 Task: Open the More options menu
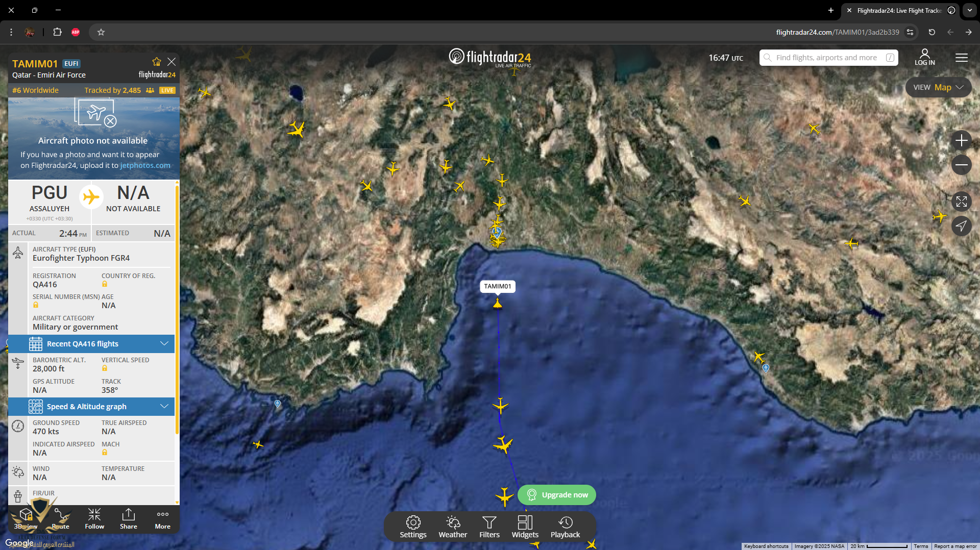coord(163,518)
